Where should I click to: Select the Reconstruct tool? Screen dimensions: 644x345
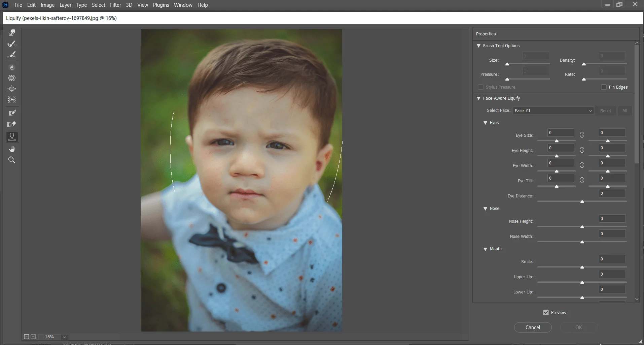pos(12,44)
